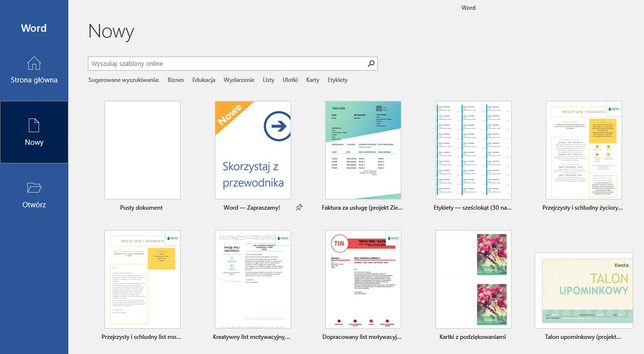Create a Pusty dokument
The height and width of the screenshot is (354, 644).
pyautogui.click(x=142, y=150)
